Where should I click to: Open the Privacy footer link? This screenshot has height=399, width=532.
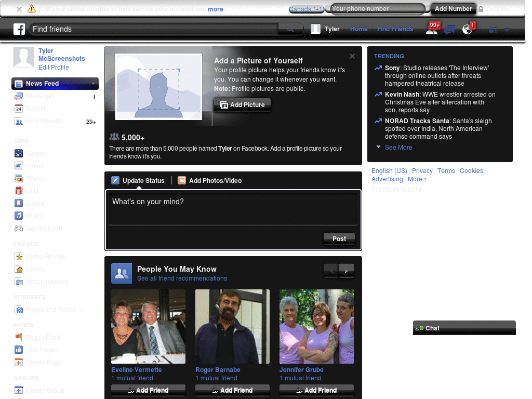(422, 170)
